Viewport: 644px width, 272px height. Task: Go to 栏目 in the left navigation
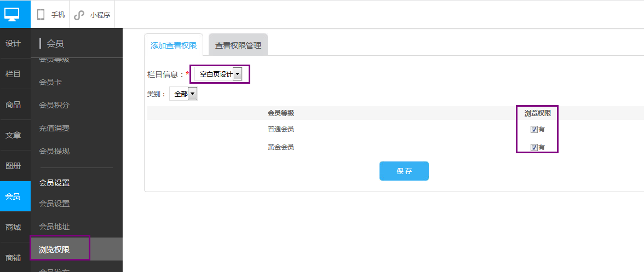13,74
